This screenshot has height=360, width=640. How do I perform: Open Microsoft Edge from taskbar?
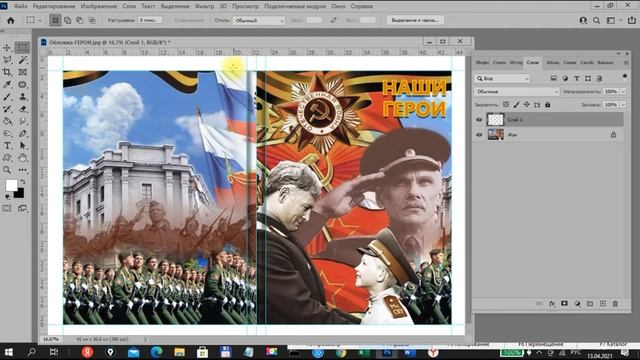156,352
